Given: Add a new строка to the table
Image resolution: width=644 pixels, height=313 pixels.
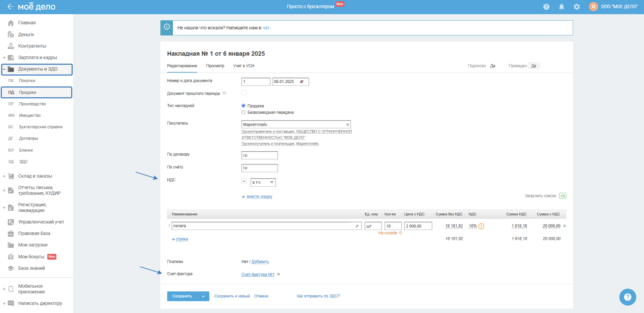Looking at the screenshot, I should (x=182, y=239).
